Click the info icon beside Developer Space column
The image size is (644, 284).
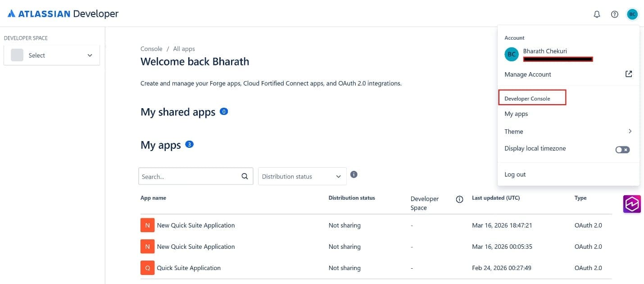tap(459, 199)
